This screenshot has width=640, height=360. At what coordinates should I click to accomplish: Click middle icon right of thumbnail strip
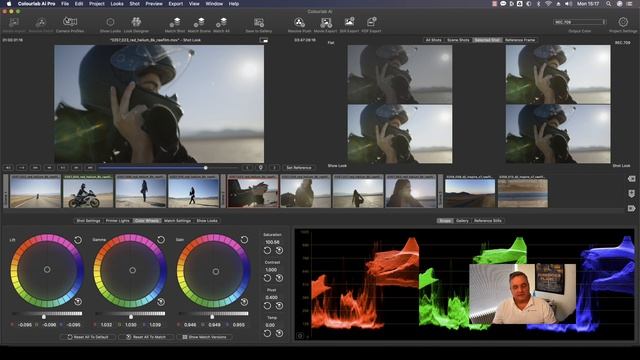(x=631, y=193)
